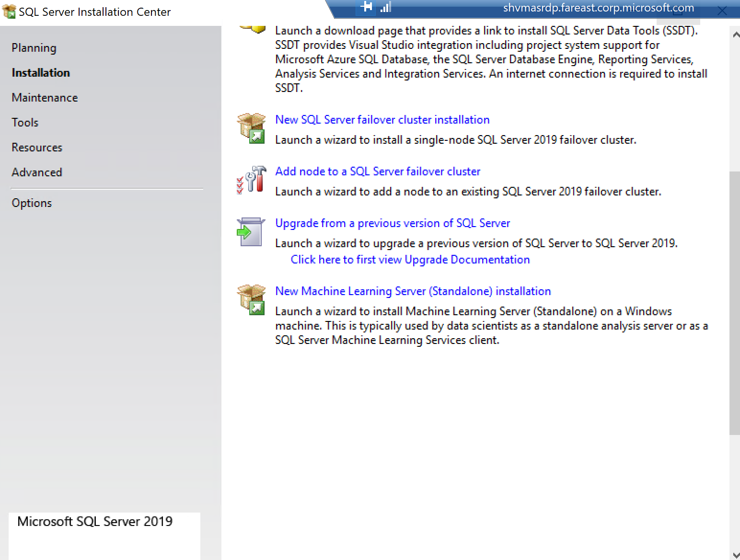740x560 pixels.
Task: Open Options in the sidebar
Action: click(x=32, y=203)
